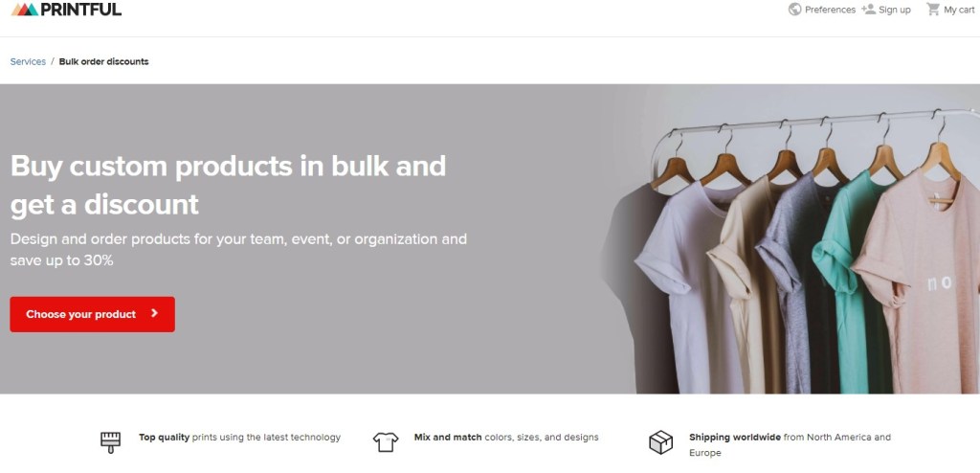Image resolution: width=980 pixels, height=473 pixels.
Task: Click the arrow on Choose your product
Action: (x=155, y=313)
